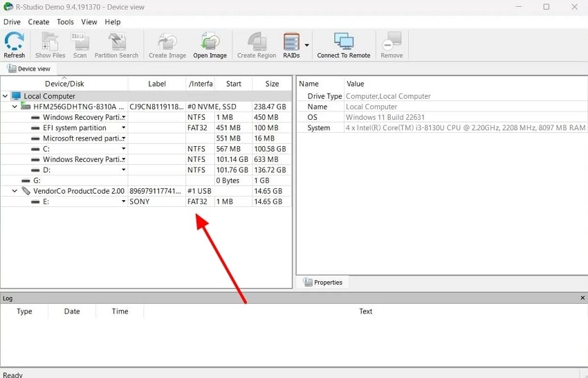Select the 'Computer,Local Computer' drive type value
This screenshot has width=588, height=378.
[388, 96]
